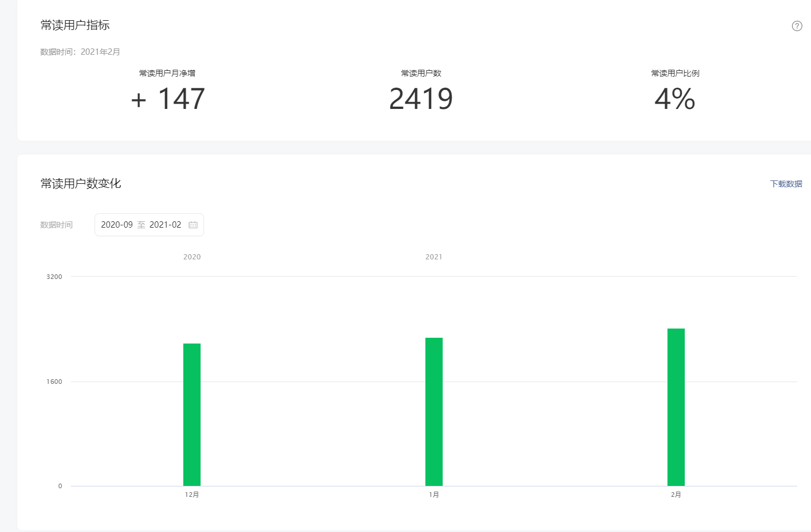Click the 2020 year label above chart

click(x=192, y=257)
